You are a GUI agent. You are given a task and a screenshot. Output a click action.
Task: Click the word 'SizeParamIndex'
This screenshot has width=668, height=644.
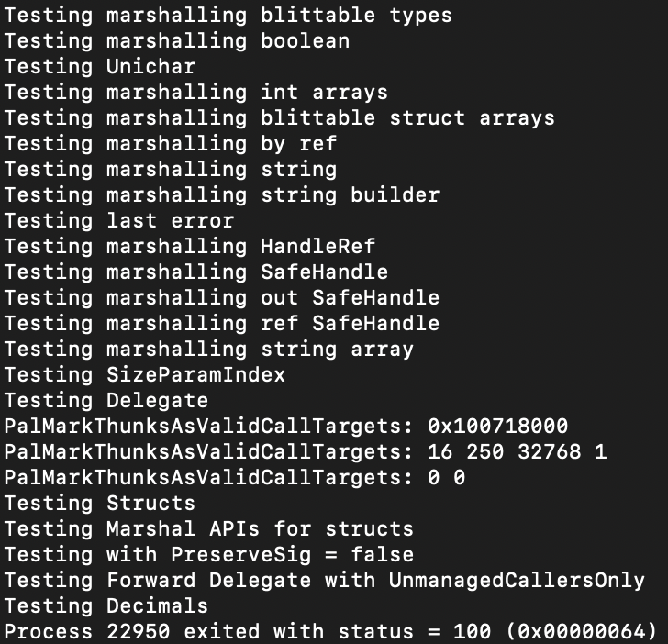click(x=195, y=375)
